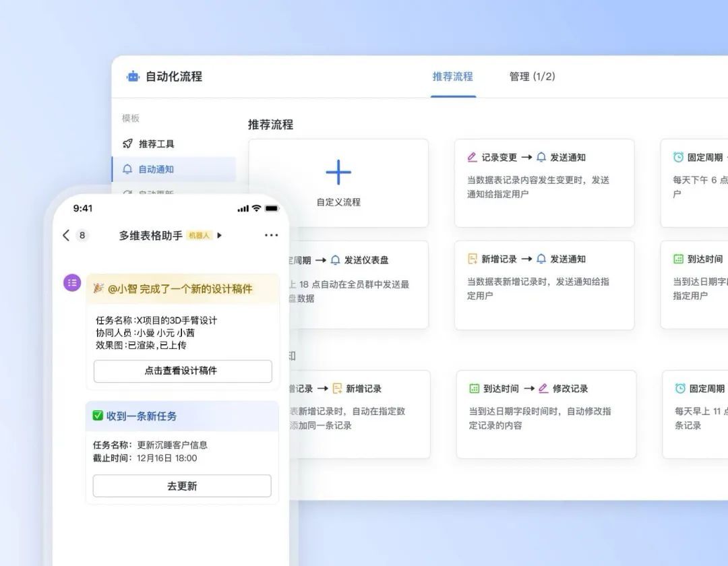Click the record icon beside 新增记录 bottom card
Viewport: 728px width, 566px height.
337,388
